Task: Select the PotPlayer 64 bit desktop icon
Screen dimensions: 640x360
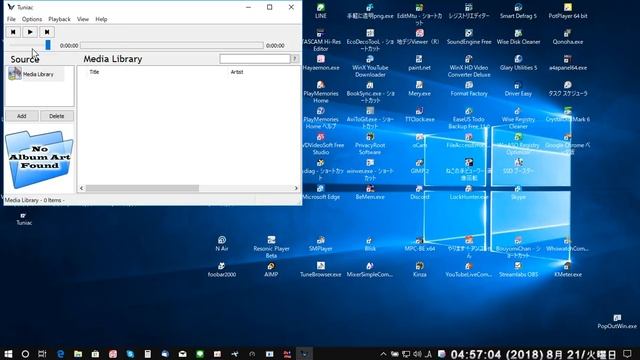Action: (568, 11)
